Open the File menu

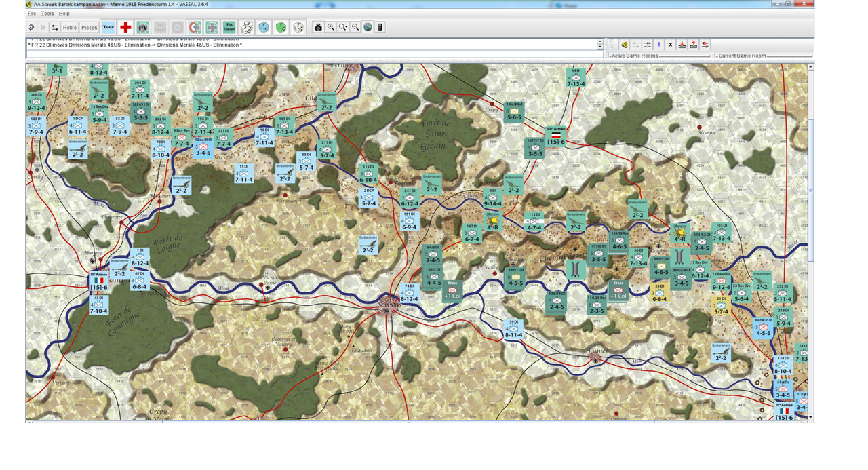coord(31,14)
